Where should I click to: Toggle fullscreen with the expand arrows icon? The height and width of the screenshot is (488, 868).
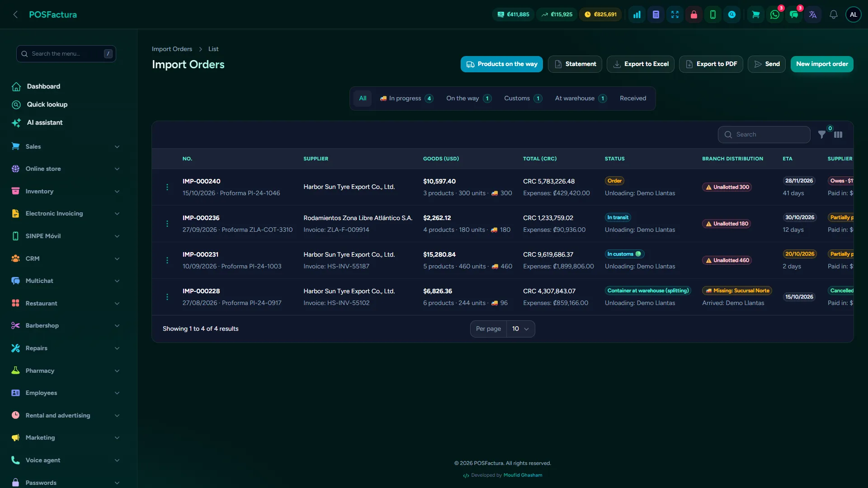(675, 14)
